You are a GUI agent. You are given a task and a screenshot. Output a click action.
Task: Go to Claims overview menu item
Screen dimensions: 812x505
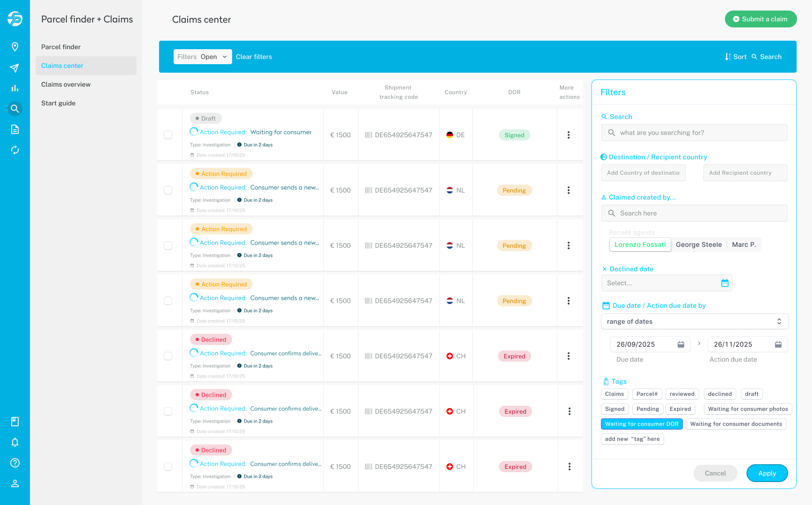(x=66, y=84)
